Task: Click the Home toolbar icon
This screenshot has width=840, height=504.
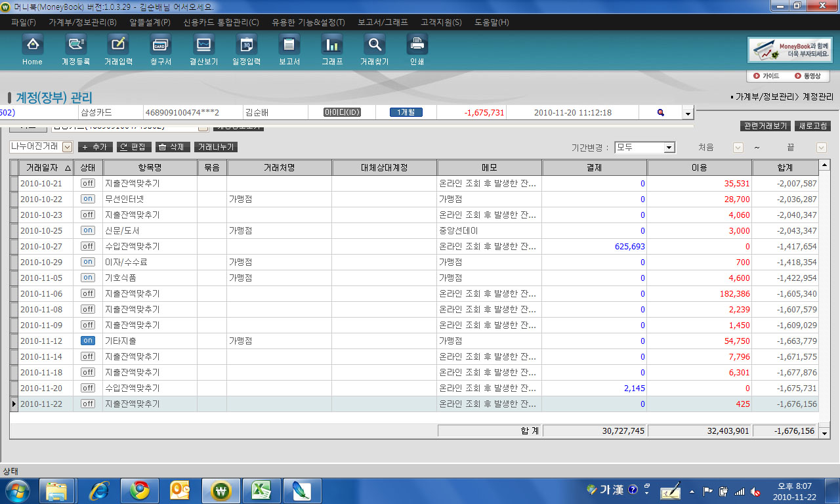Action: [x=32, y=45]
